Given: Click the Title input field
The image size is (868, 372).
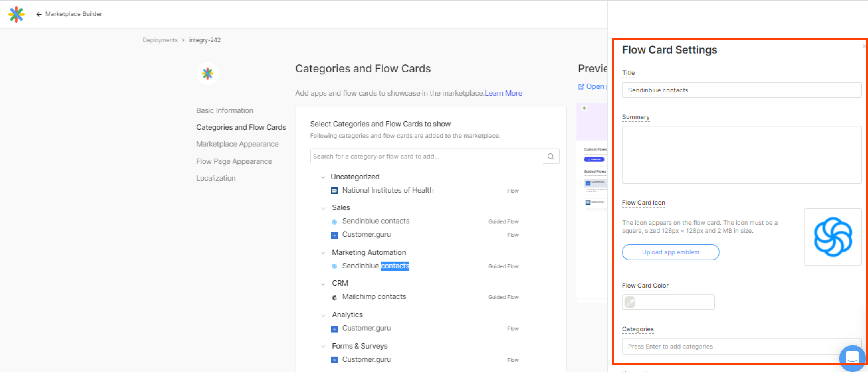Looking at the screenshot, I should tap(741, 90).
